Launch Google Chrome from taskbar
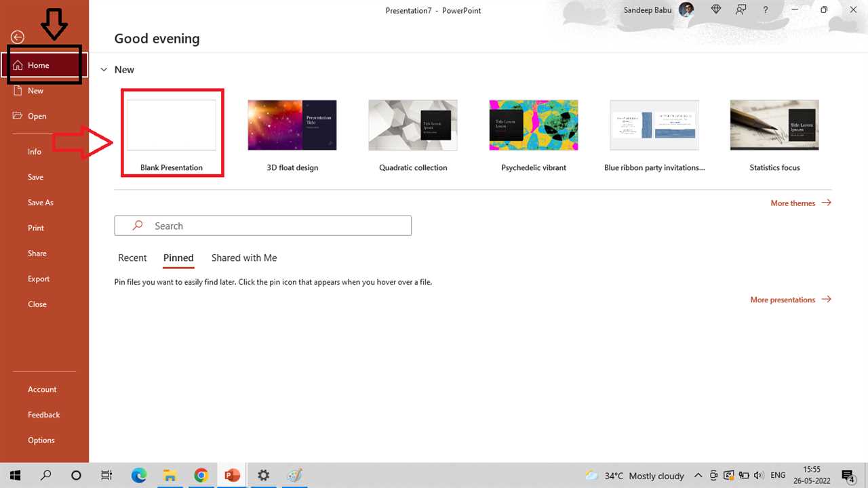Viewport: 868px width, 488px height. [201, 475]
